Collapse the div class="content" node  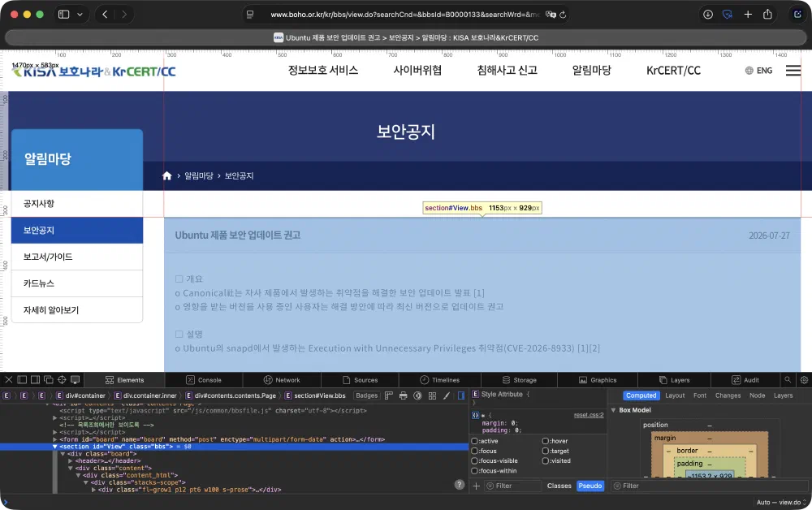71,468
